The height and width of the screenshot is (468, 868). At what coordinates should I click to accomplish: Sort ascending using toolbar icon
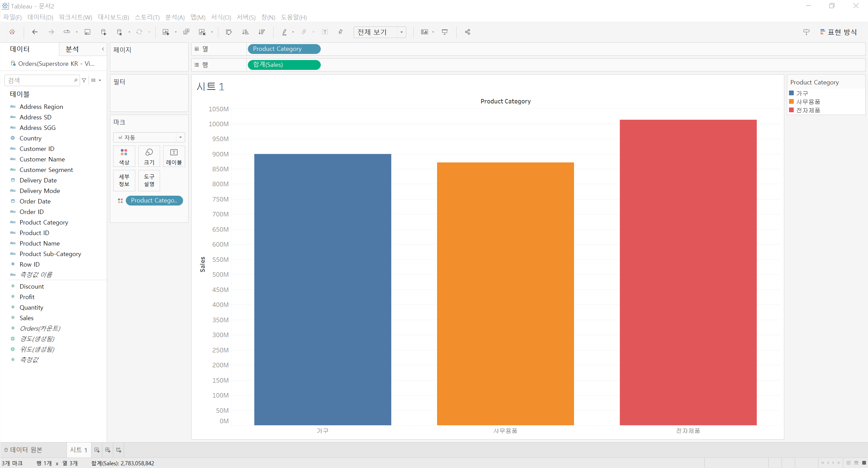(x=245, y=32)
